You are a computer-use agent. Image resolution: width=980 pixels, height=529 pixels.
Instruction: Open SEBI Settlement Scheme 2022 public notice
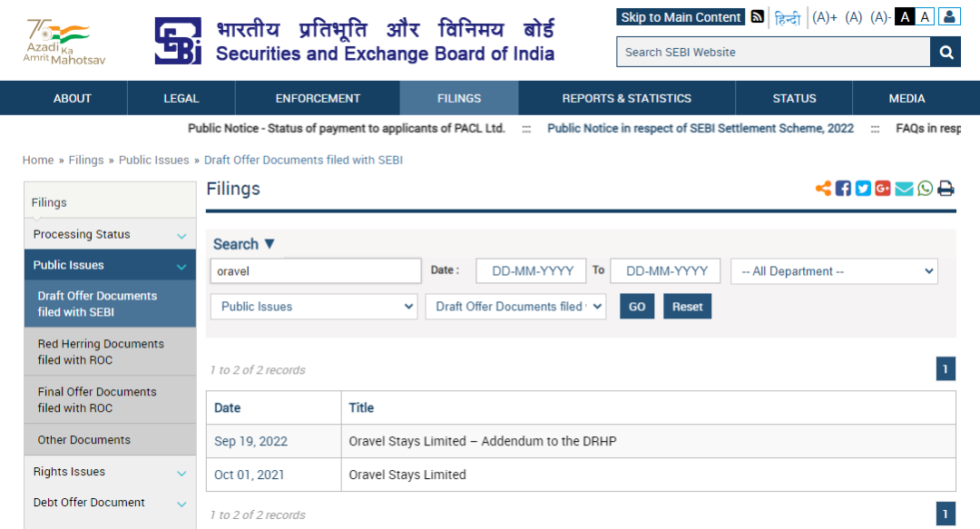pos(701,128)
